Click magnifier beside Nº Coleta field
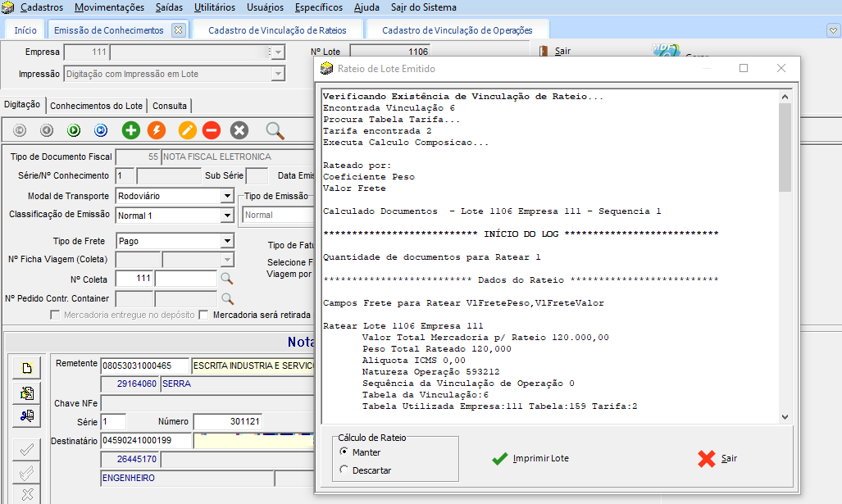Image resolution: width=842 pixels, height=504 pixels. (x=227, y=279)
